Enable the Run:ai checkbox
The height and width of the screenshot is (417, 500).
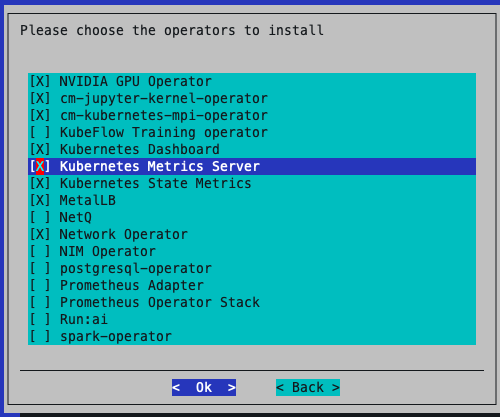click(40, 319)
